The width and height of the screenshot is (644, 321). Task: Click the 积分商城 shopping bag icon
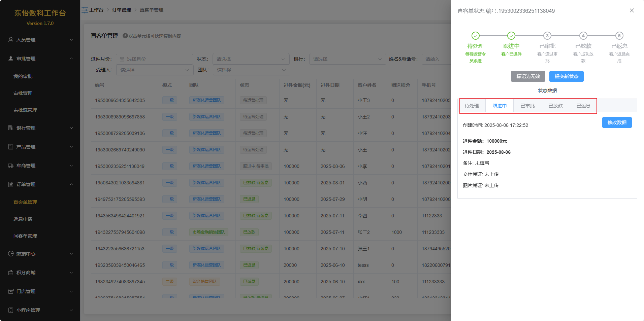(x=11, y=273)
